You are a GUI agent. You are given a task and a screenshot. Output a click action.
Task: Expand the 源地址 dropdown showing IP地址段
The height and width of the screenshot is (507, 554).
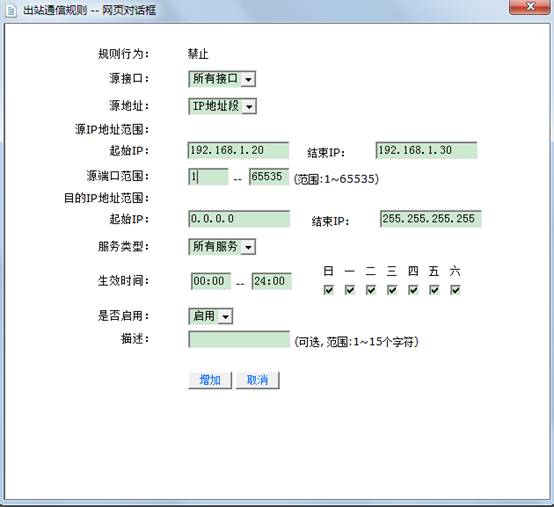(x=222, y=106)
